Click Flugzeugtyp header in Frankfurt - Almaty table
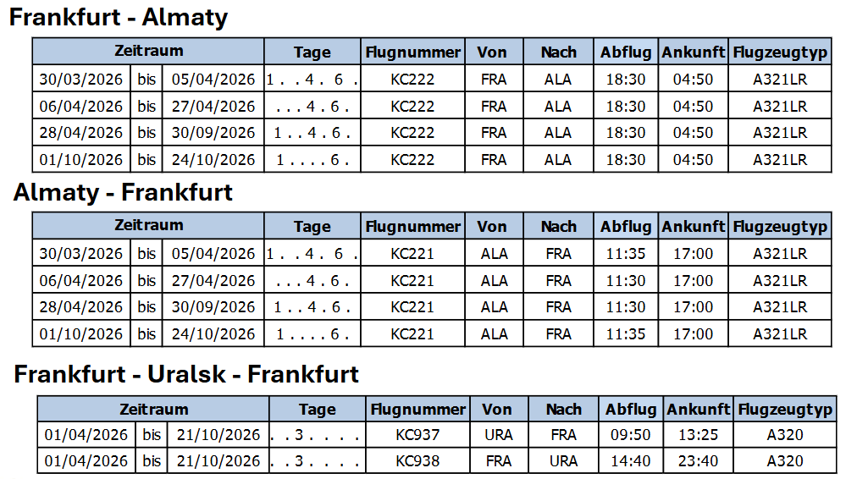The image size is (868, 479). 779,52
